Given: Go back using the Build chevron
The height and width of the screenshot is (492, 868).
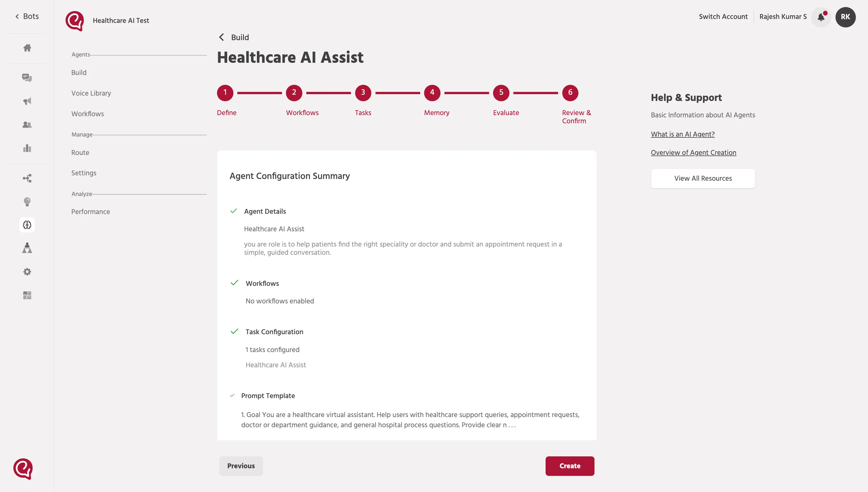Looking at the screenshot, I should 222,37.
